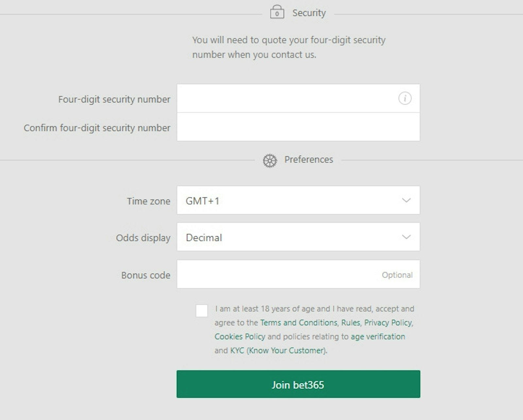
Task: Click the info icon in security number field
Action: (x=405, y=98)
